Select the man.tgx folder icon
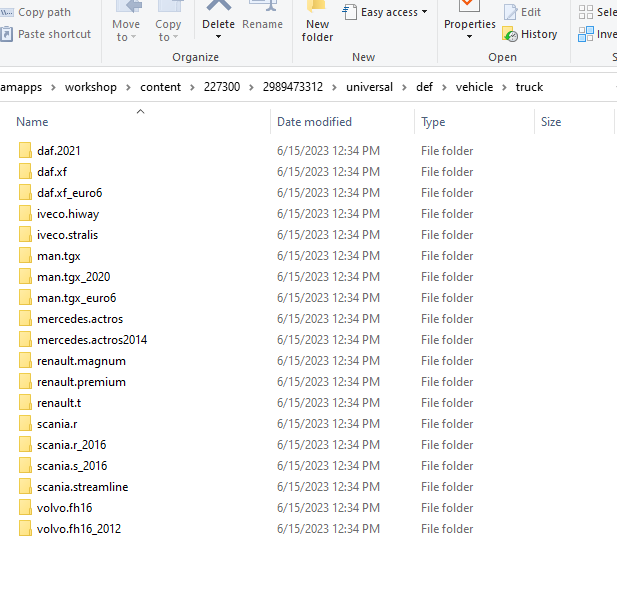The height and width of the screenshot is (595, 617). (x=25, y=255)
